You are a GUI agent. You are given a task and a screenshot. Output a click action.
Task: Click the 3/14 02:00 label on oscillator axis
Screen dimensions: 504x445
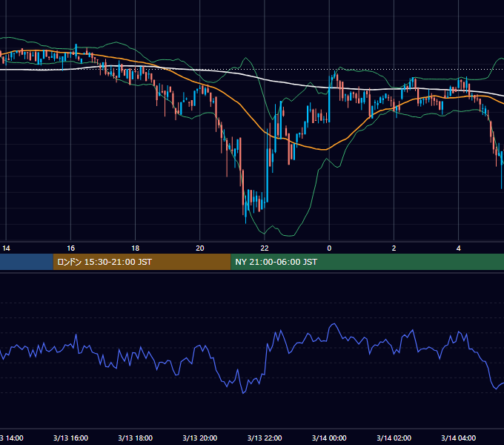coord(394,438)
